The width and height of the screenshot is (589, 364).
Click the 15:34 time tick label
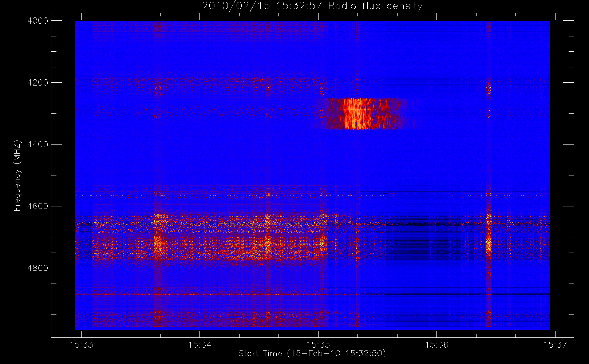pos(200,344)
